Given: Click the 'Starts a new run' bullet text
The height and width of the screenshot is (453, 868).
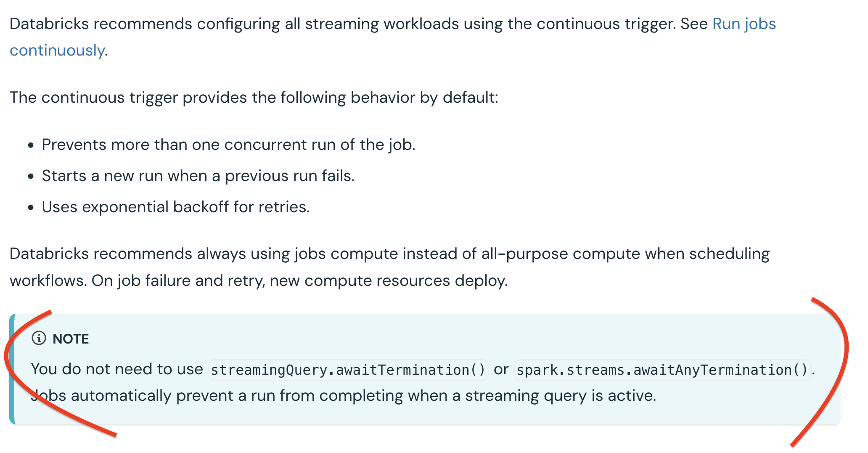Looking at the screenshot, I should tap(198, 176).
